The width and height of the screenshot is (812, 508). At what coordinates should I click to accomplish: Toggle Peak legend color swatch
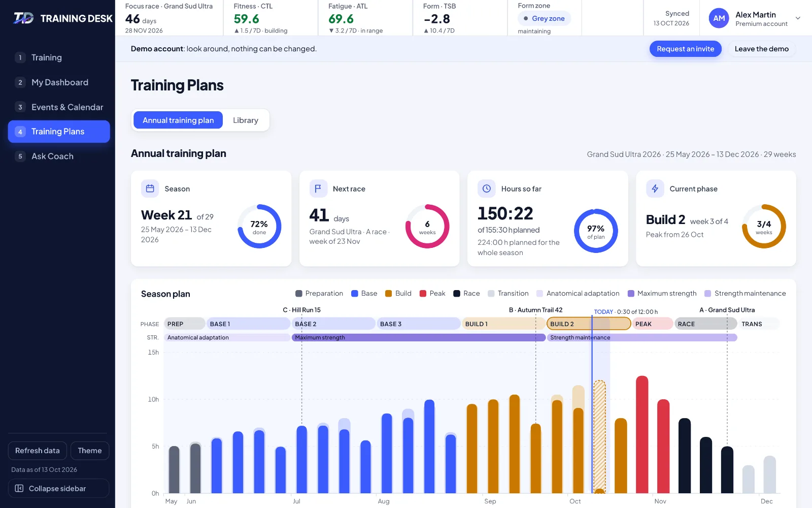tap(423, 294)
